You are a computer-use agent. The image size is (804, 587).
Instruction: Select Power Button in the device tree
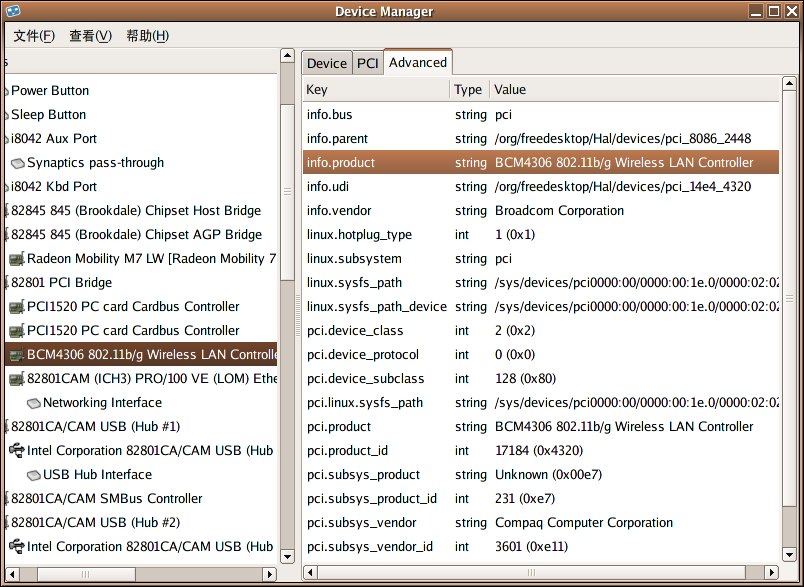pos(50,91)
